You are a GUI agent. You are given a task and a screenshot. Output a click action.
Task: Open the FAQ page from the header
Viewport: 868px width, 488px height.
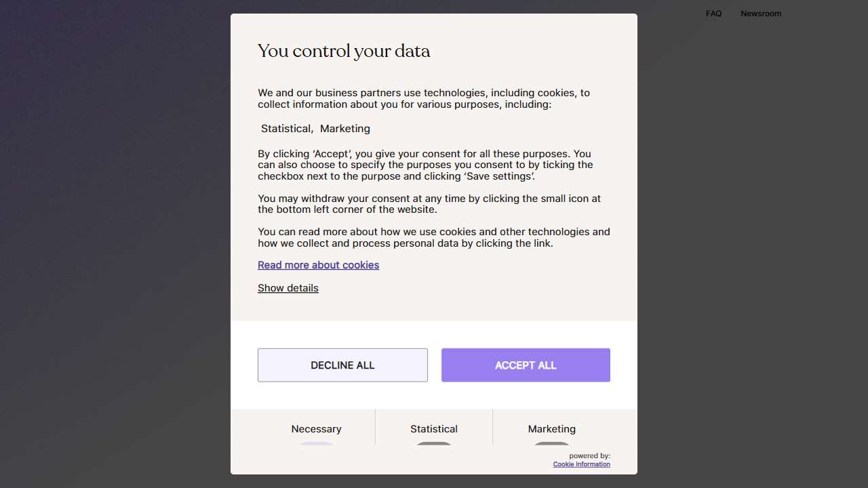[713, 14]
